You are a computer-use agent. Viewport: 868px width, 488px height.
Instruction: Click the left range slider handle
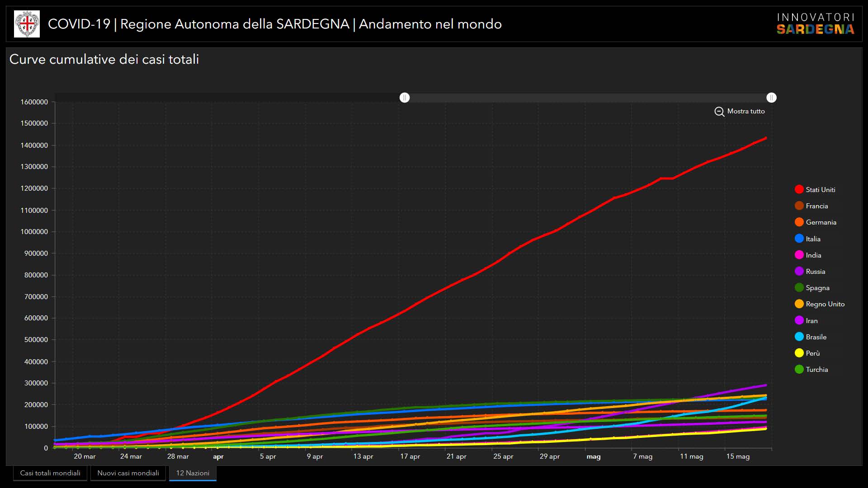point(405,98)
